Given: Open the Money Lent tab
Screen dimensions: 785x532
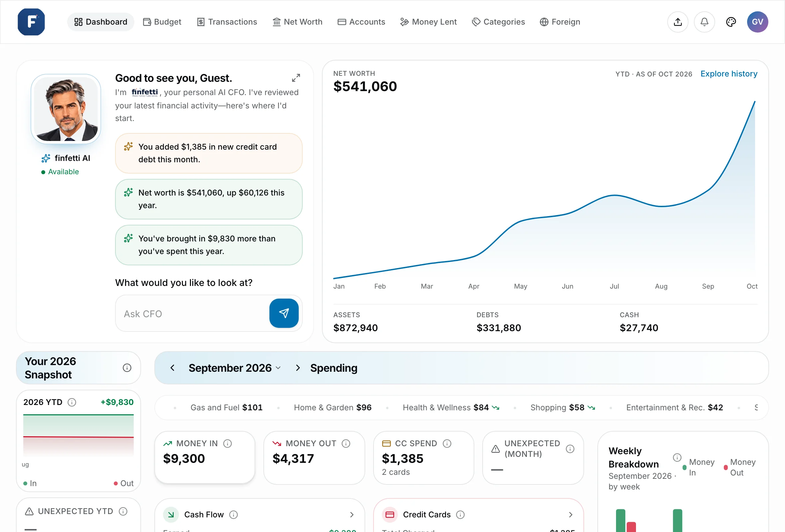Looking at the screenshot, I should point(428,22).
